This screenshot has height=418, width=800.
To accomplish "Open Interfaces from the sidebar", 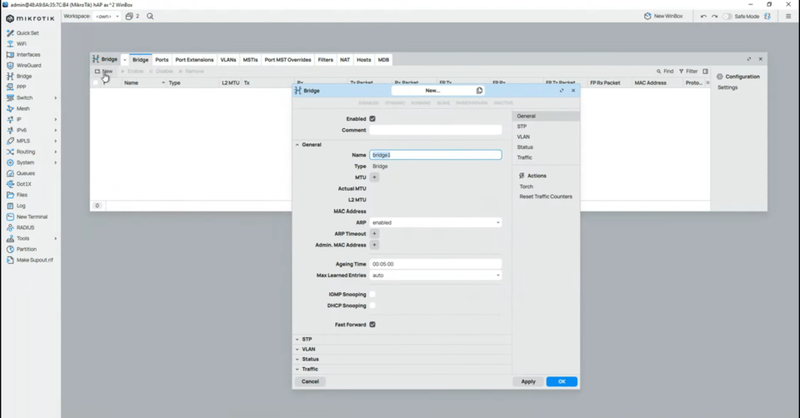I will [x=23, y=55].
